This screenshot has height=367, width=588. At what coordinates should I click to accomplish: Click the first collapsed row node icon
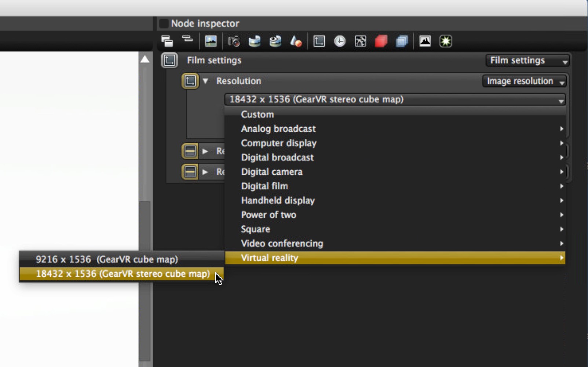(x=190, y=151)
